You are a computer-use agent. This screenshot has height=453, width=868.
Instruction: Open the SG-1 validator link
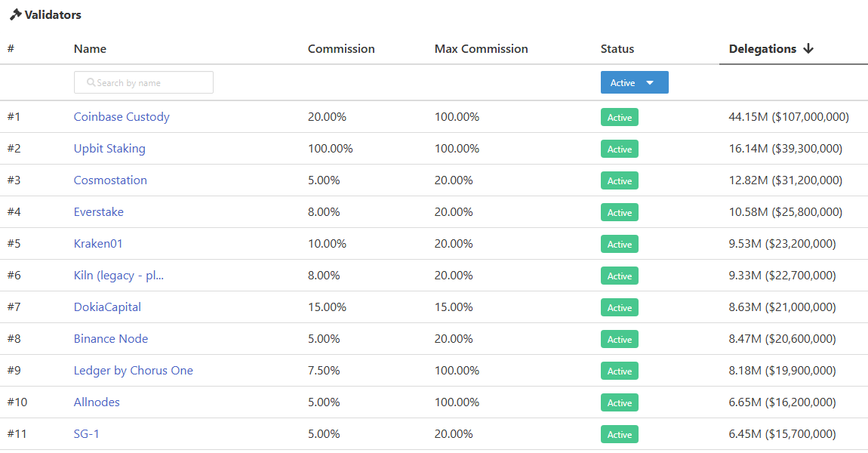click(x=87, y=434)
